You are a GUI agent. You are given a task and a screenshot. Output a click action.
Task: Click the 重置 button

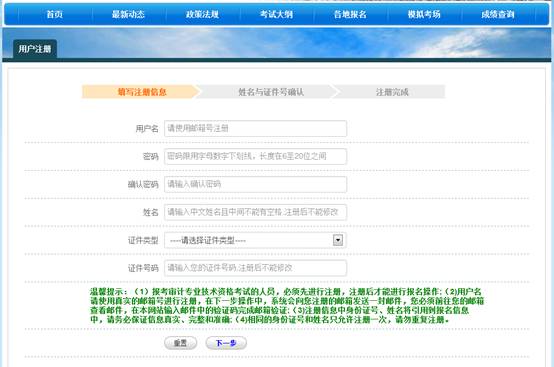181,343
